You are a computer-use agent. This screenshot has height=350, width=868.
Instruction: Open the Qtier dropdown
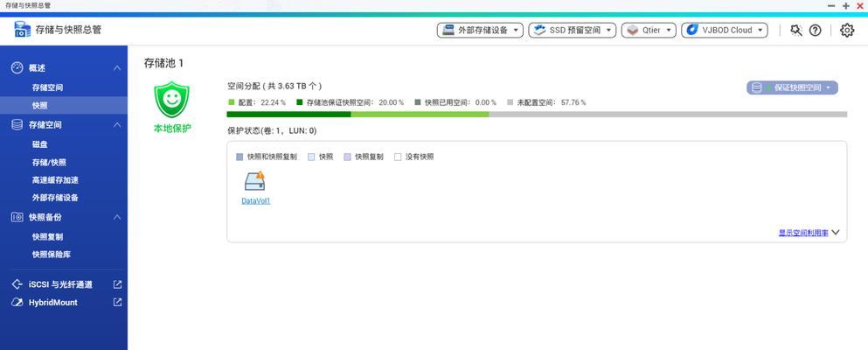coord(649,31)
